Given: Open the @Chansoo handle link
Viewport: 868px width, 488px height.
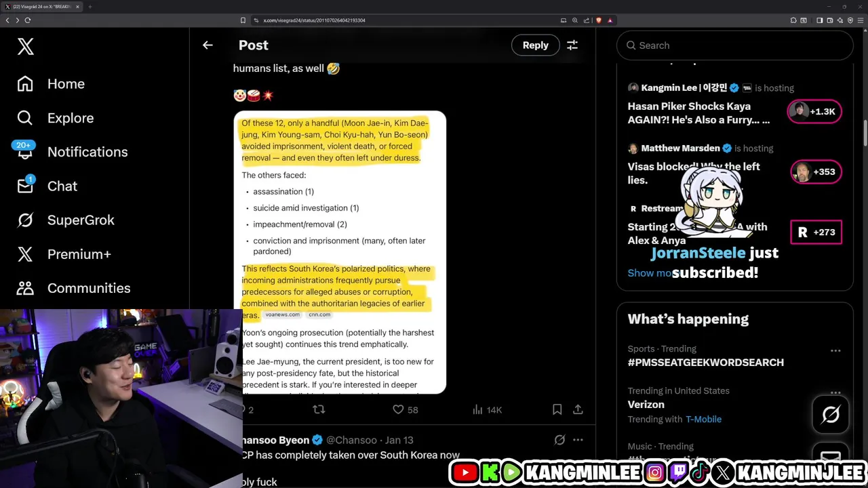Looking at the screenshot, I should [351, 440].
